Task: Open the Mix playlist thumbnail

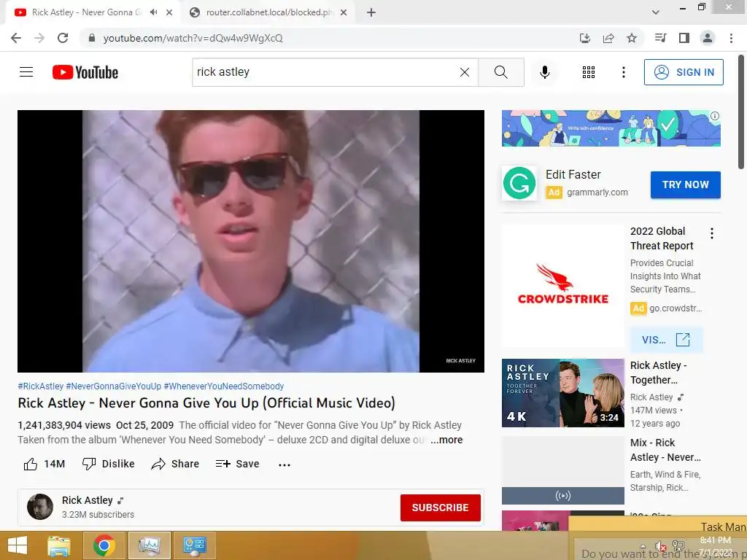Action: pos(563,470)
